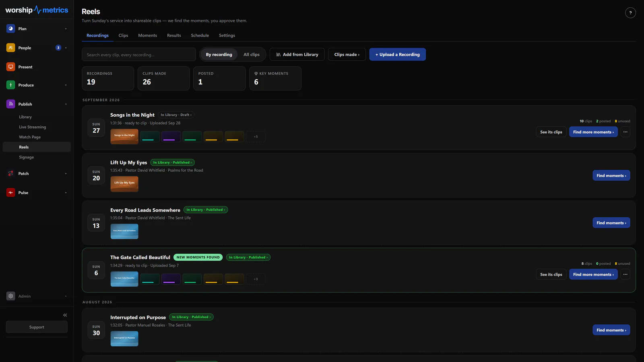
Task: Select All clips view toggle
Action: click(252, 55)
